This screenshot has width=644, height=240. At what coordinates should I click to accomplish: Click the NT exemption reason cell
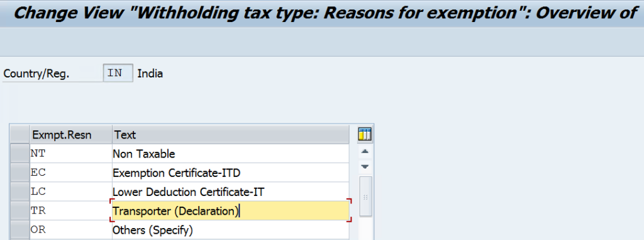coord(70,154)
